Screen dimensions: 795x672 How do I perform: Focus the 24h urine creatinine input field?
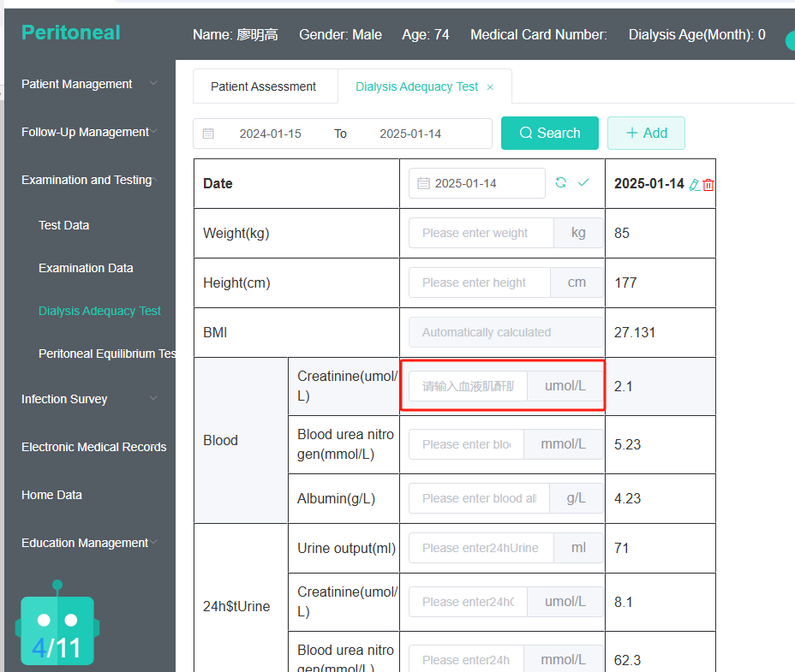[x=468, y=602]
